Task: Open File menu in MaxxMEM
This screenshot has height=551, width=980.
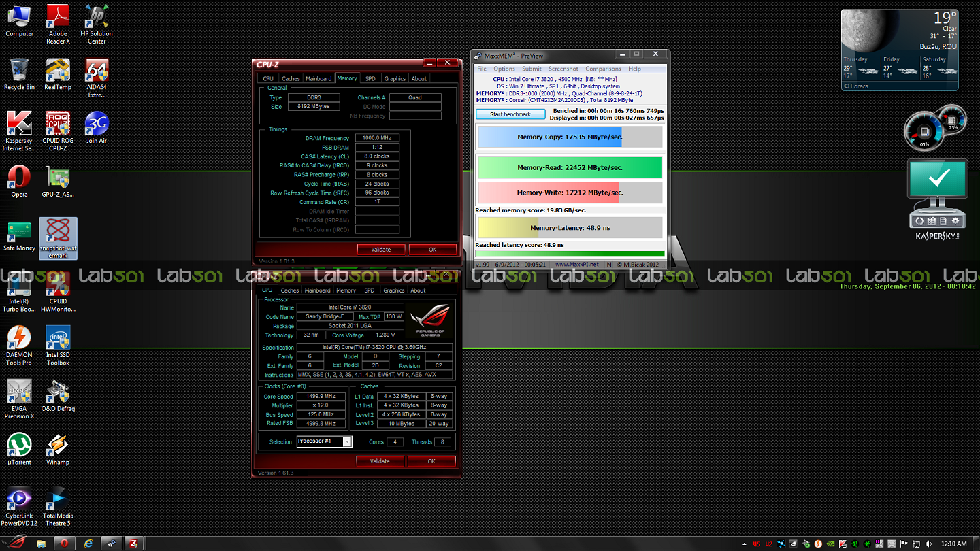Action: (x=482, y=69)
